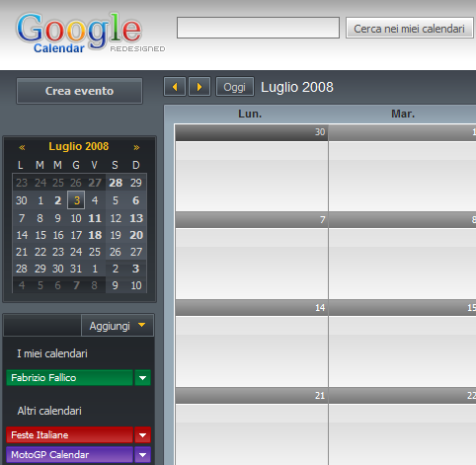The width and height of the screenshot is (476, 465).
Task: Toggle Fabrizio Fallico calendar visibility
Action: pos(69,378)
